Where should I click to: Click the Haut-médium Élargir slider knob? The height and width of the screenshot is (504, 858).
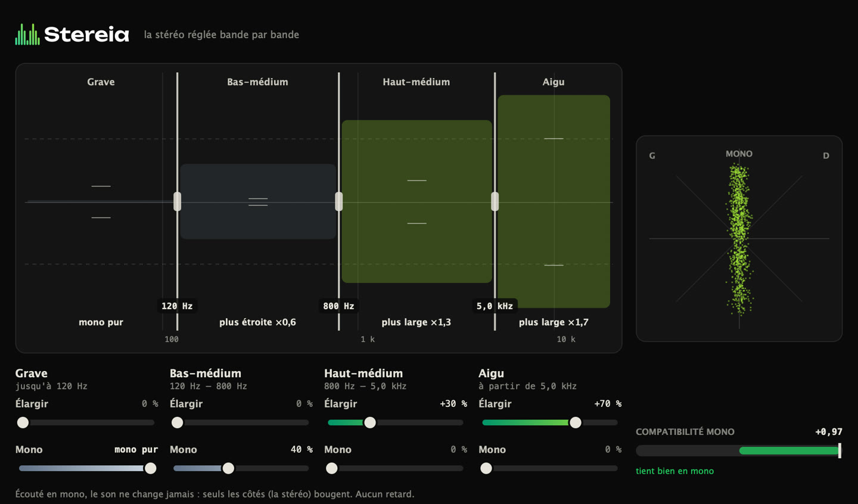pyautogui.click(x=370, y=422)
